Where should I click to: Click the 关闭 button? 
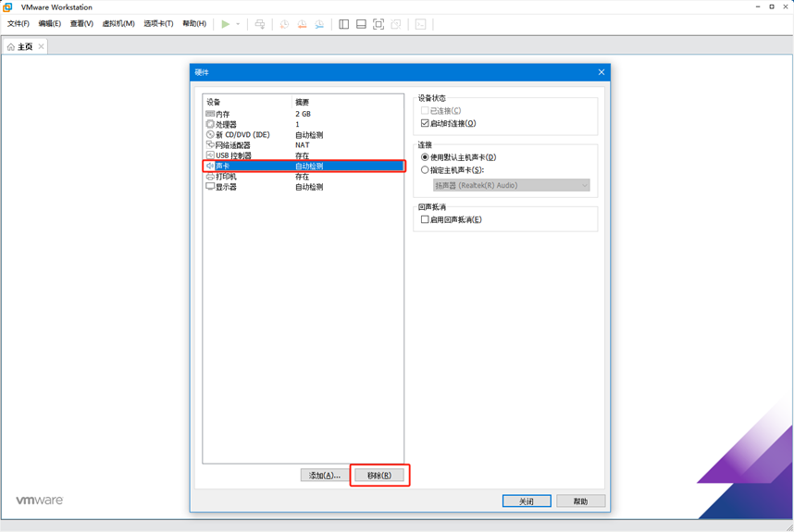(x=527, y=501)
